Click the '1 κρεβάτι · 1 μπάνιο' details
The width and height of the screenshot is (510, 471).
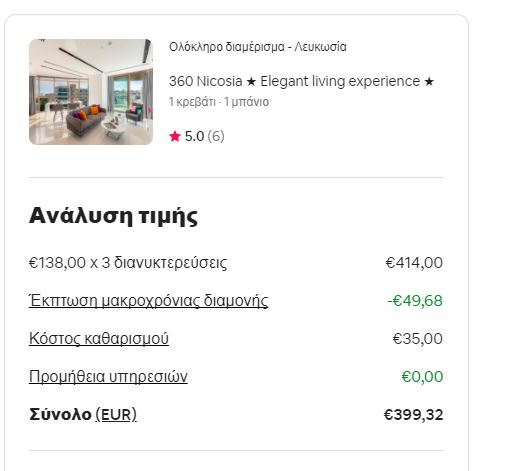point(219,102)
